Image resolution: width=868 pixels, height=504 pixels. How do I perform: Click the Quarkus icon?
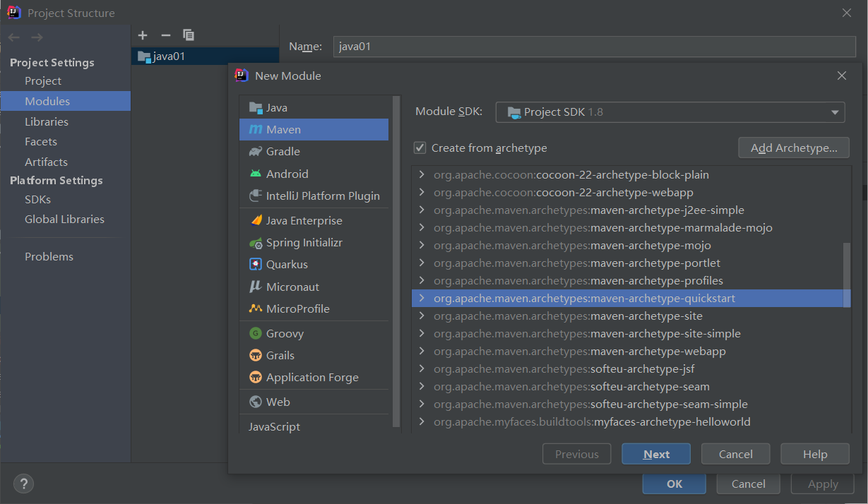pyautogui.click(x=255, y=264)
